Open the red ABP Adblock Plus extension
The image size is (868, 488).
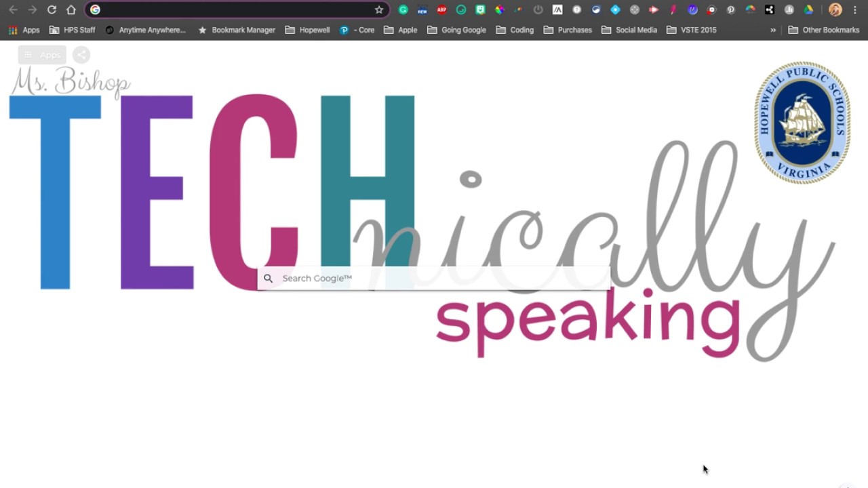point(441,9)
